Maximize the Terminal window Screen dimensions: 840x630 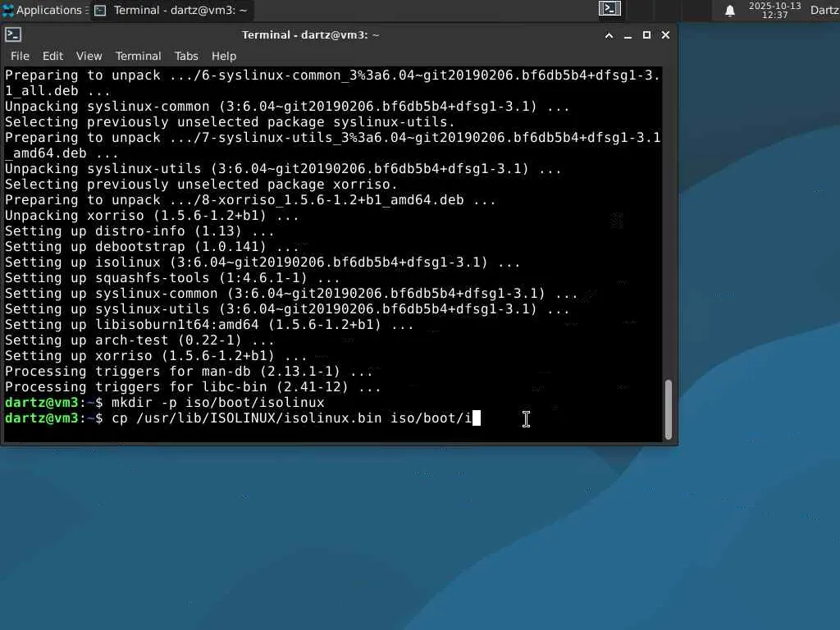tap(646, 34)
